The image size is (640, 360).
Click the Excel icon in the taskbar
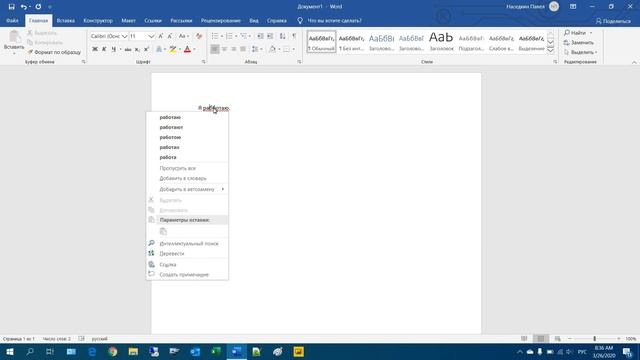pos(216,351)
